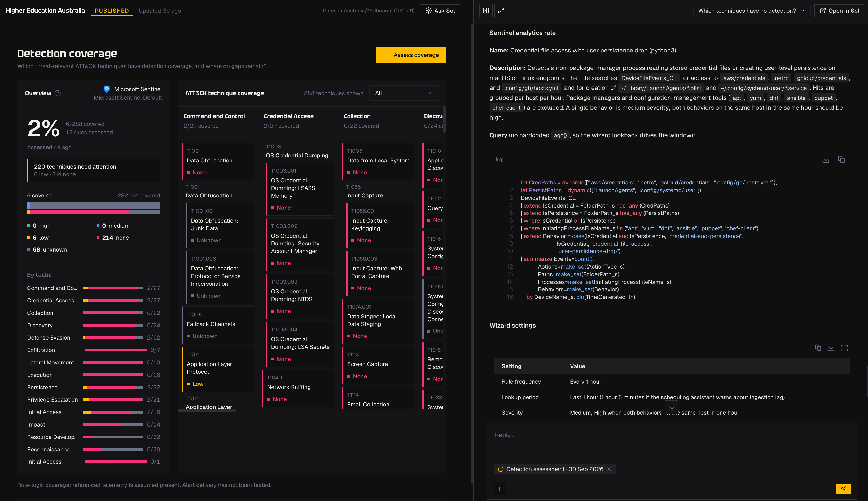This screenshot has height=501, width=868.
Task: Open the T1008 Fallback Channels card
Action: coord(218,325)
